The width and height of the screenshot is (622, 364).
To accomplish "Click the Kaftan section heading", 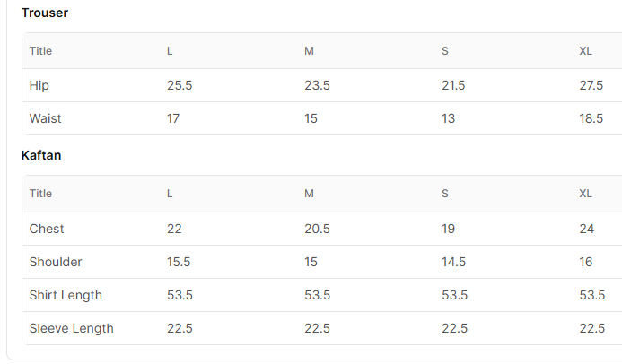I will point(41,155).
